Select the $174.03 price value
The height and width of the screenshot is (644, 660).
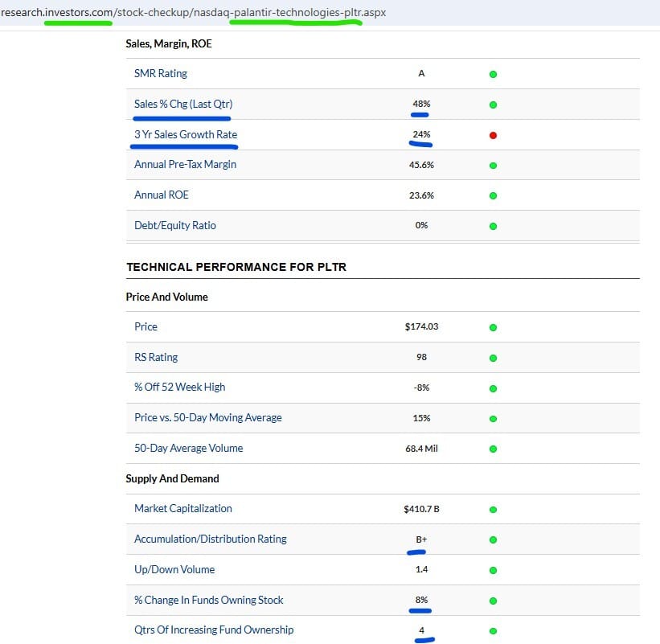pyautogui.click(x=421, y=326)
